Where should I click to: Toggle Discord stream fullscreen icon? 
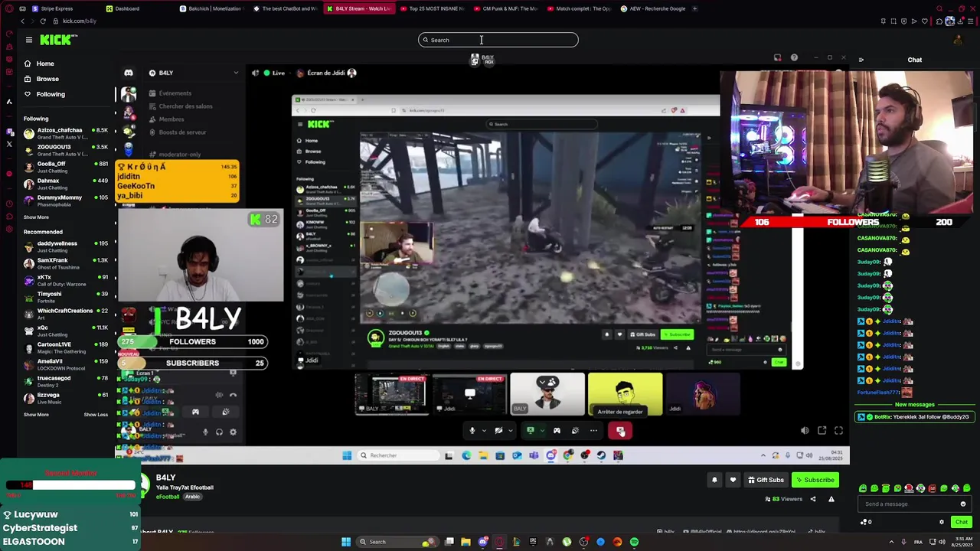(x=838, y=431)
